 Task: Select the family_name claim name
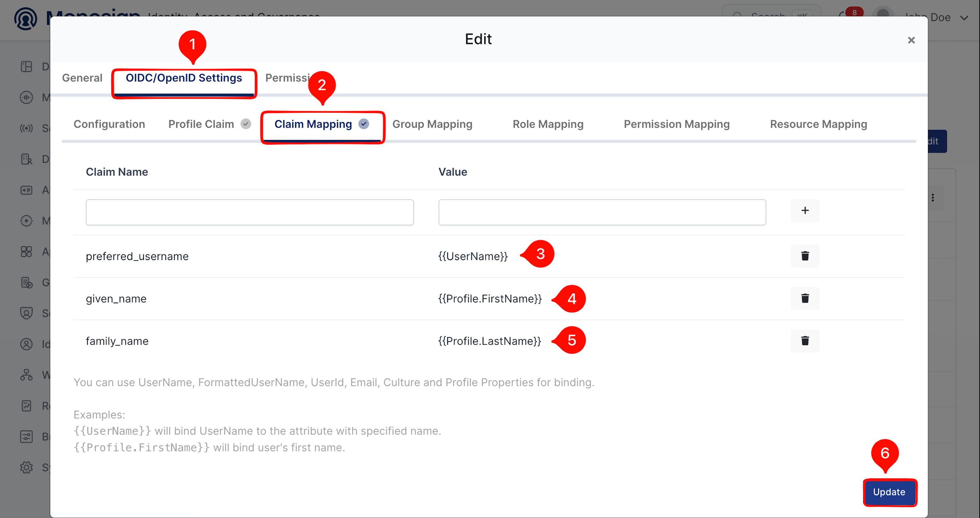click(x=117, y=341)
